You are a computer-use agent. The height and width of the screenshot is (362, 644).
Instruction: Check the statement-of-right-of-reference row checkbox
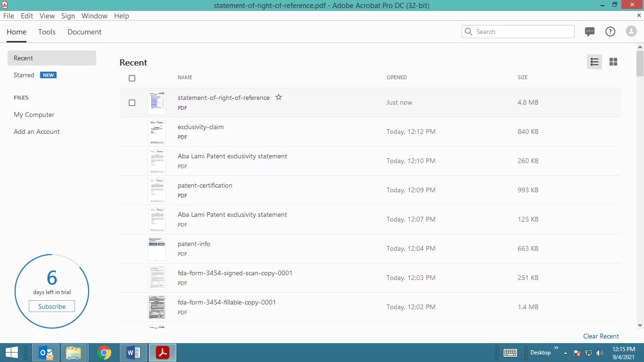click(x=132, y=103)
